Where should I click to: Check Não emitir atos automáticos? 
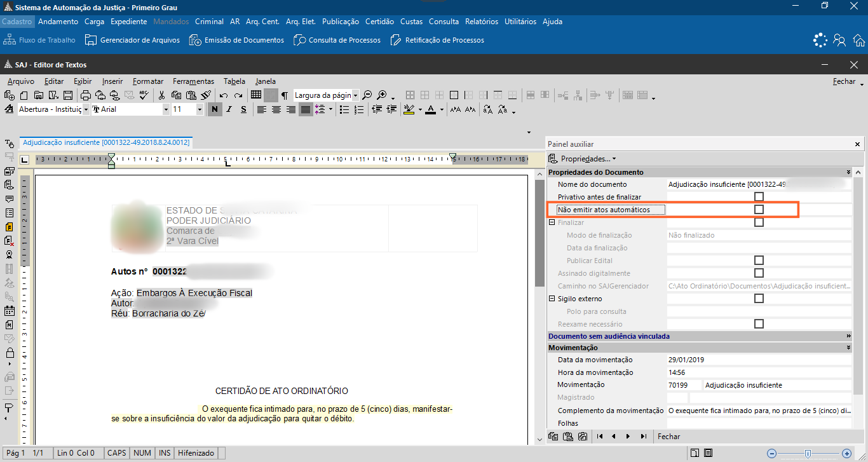tap(759, 210)
